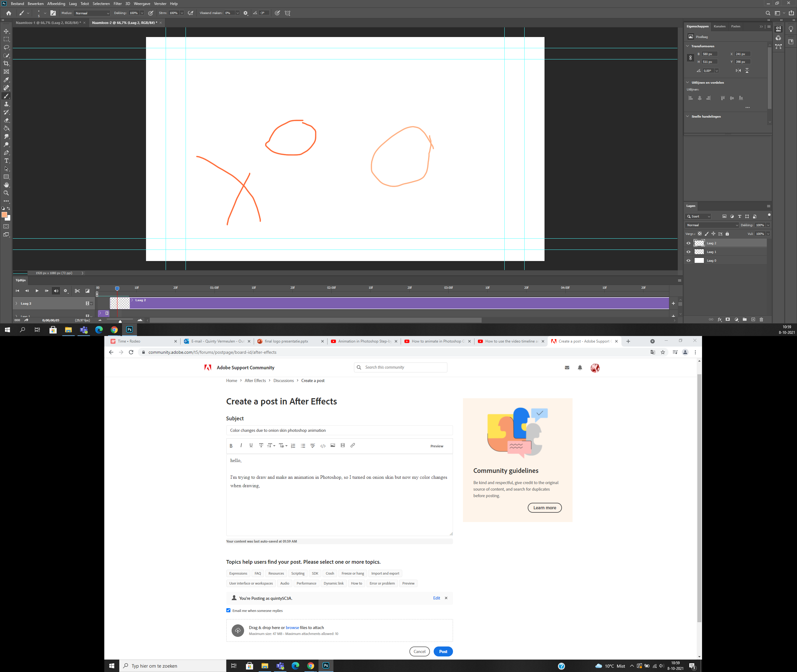
Task: Click the browse link to attach files
Action: 292,628
